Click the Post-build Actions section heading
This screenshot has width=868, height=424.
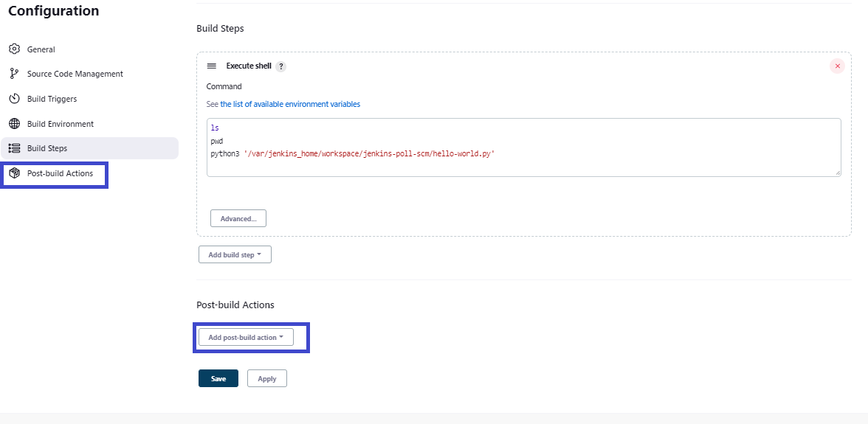pos(235,305)
